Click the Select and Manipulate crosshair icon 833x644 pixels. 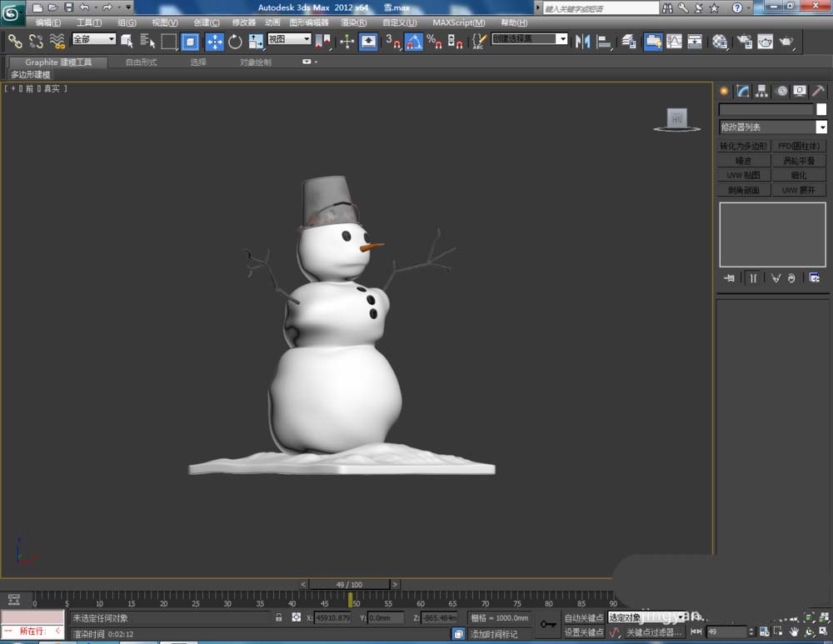pyautogui.click(x=347, y=42)
